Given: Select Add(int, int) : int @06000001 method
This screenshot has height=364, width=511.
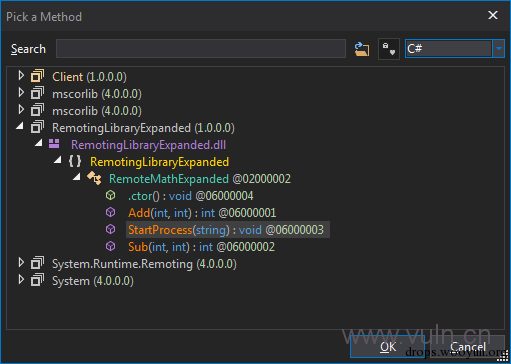Looking at the screenshot, I should pyautogui.click(x=202, y=213).
